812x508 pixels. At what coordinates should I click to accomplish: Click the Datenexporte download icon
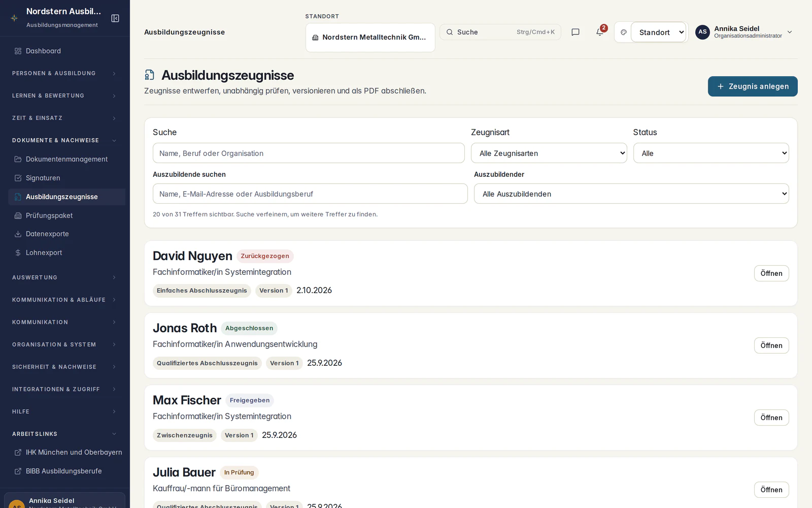[x=18, y=234]
